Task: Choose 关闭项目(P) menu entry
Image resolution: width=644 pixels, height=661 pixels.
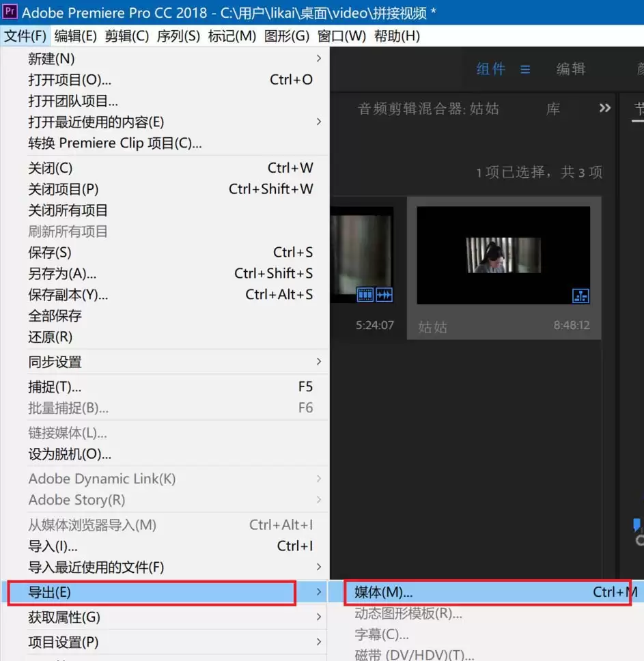Action: [x=165, y=189]
